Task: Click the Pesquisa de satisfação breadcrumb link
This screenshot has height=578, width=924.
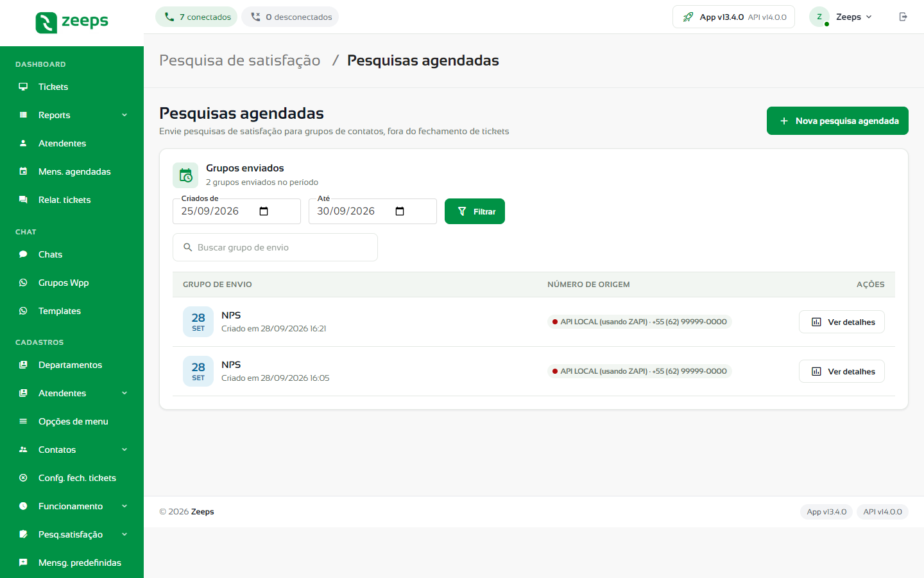Action: pyautogui.click(x=240, y=60)
